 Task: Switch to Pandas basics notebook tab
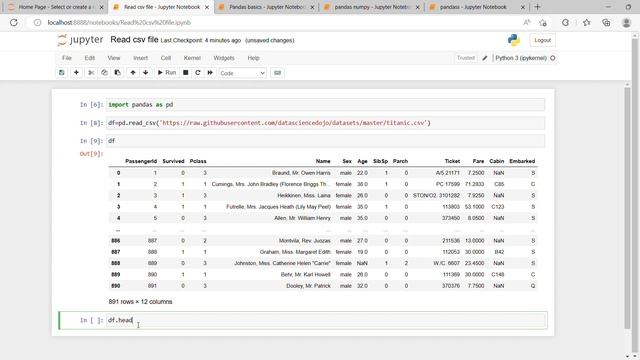(x=267, y=7)
